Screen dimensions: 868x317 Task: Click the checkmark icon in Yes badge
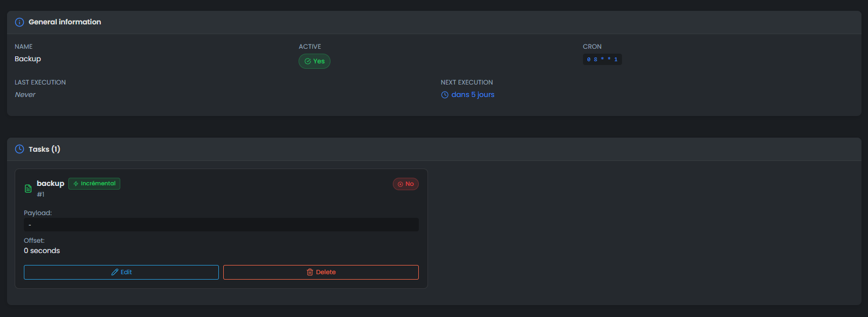(308, 61)
